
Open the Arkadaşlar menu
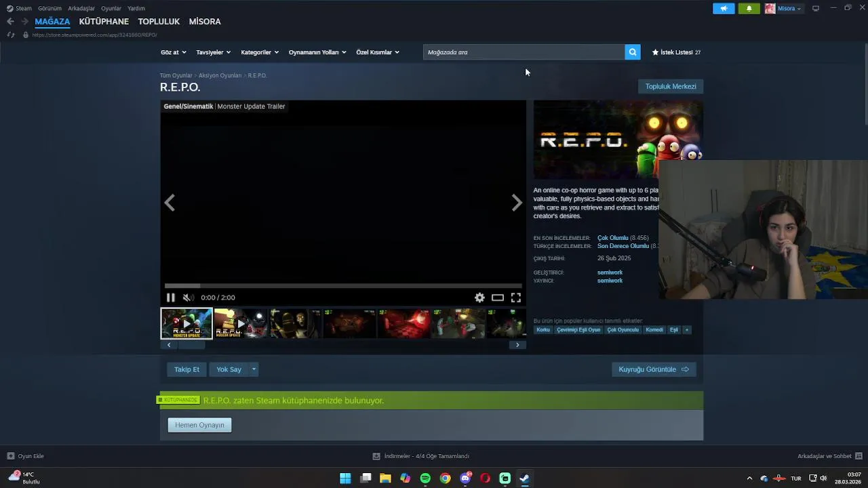click(81, 8)
